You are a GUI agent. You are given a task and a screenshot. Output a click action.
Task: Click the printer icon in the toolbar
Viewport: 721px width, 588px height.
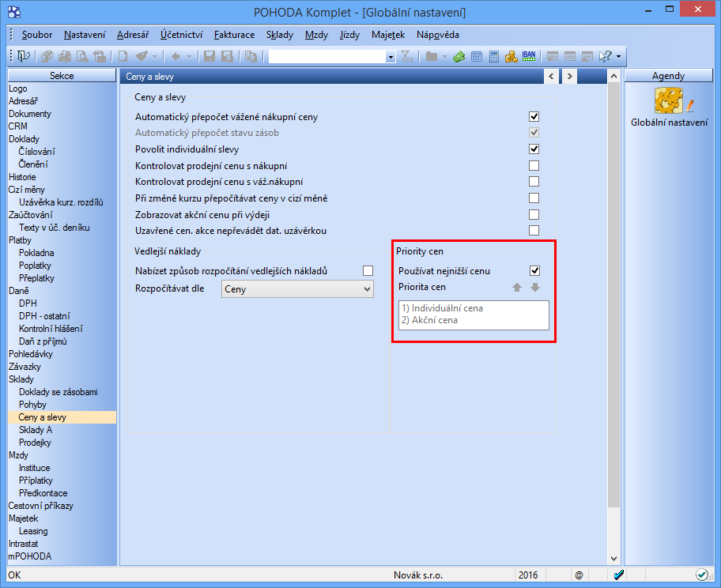(x=64, y=56)
